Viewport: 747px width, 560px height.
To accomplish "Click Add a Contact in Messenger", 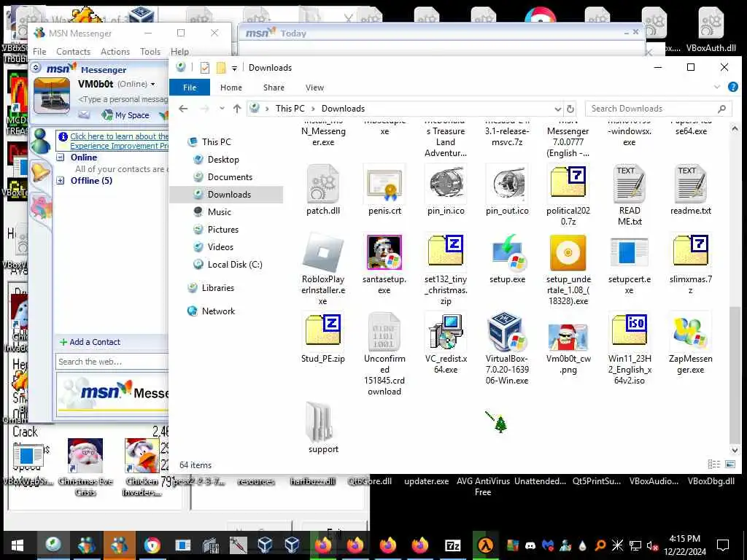I will coord(90,342).
